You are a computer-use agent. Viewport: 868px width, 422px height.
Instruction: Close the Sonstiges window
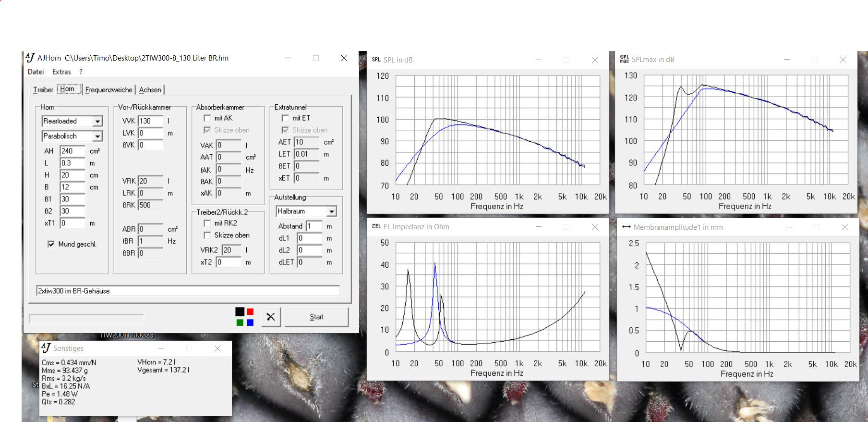[217, 348]
